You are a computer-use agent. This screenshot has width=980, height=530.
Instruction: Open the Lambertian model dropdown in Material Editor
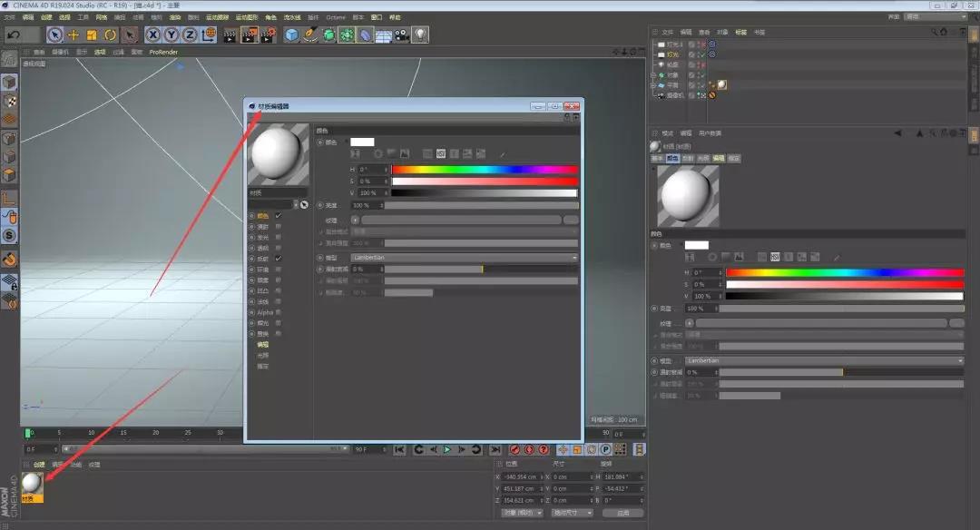pyautogui.click(x=465, y=258)
